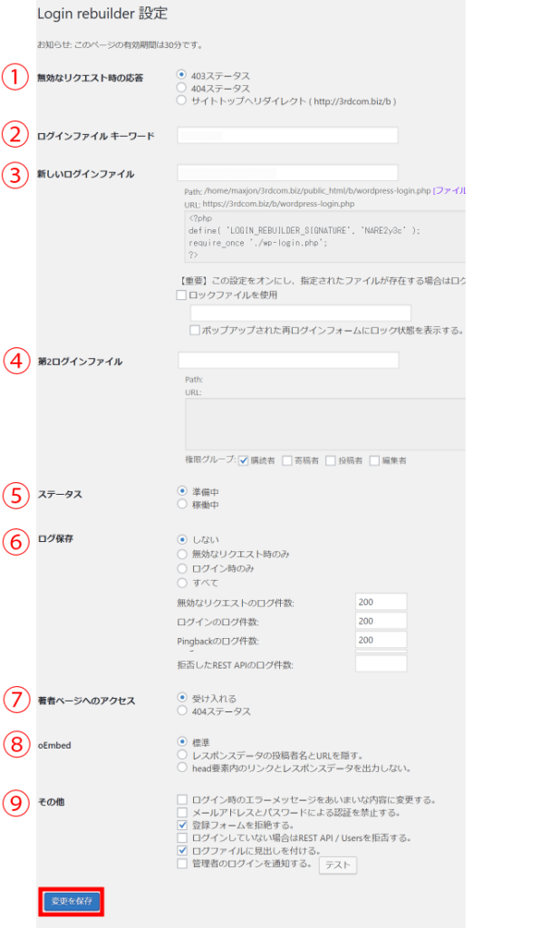Uncheck the 登録フォームを拒絶する checkbox
This screenshot has height=928, width=560.
point(182,826)
